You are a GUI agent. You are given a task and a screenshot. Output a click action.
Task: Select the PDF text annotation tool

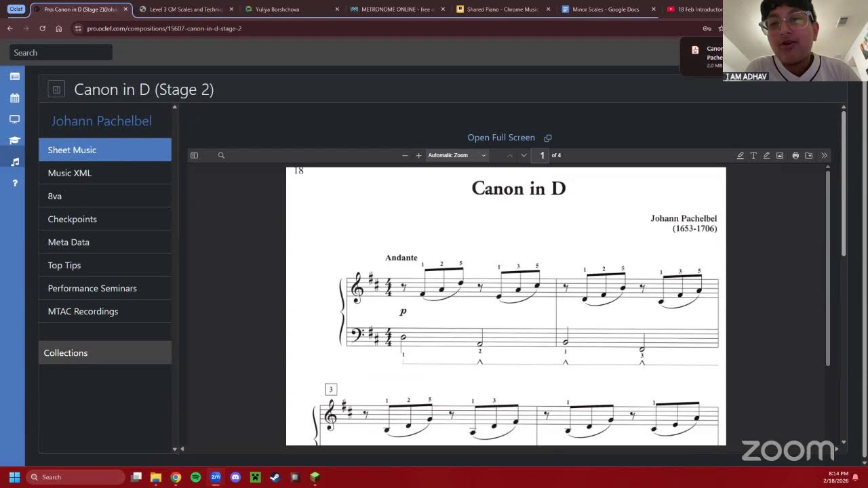[x=753, y=155]
